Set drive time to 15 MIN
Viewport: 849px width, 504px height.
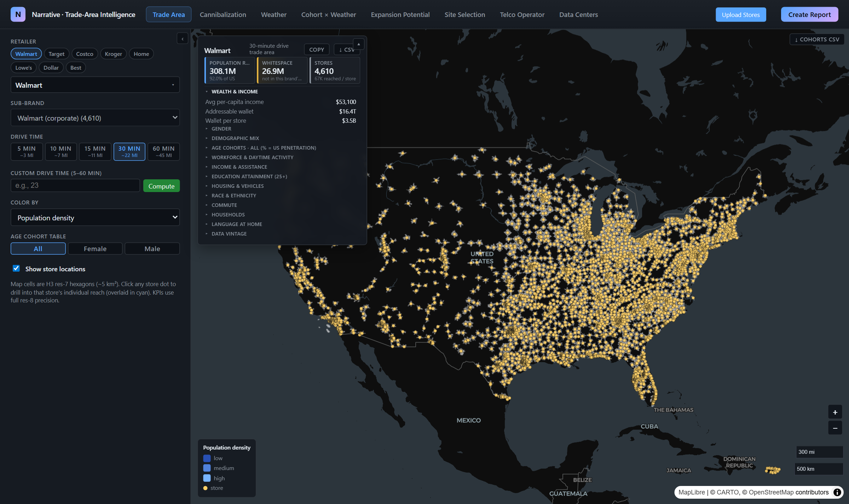point(95,151)
